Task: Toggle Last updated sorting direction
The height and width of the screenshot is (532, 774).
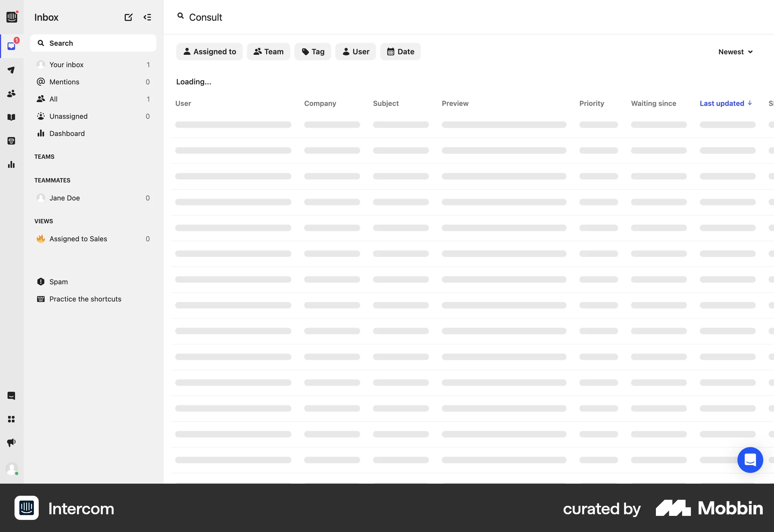Action: point(726,103)
